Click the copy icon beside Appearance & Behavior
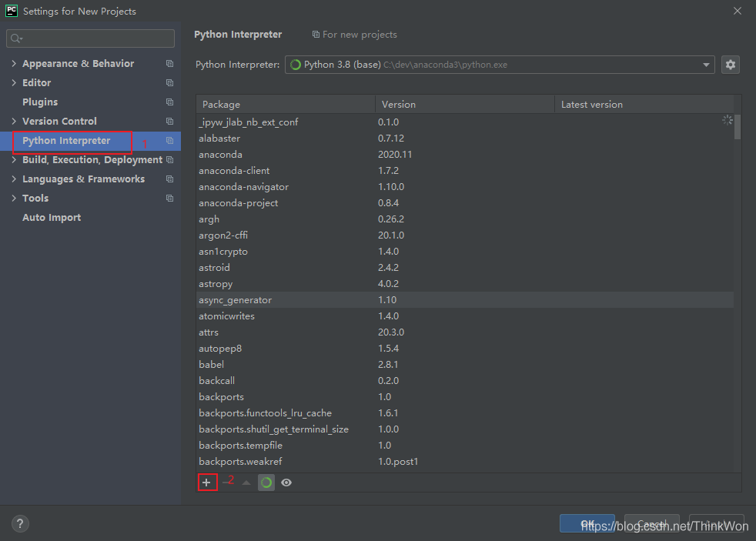The height and width of the screenshot is (541, 756). click(169, 64)
